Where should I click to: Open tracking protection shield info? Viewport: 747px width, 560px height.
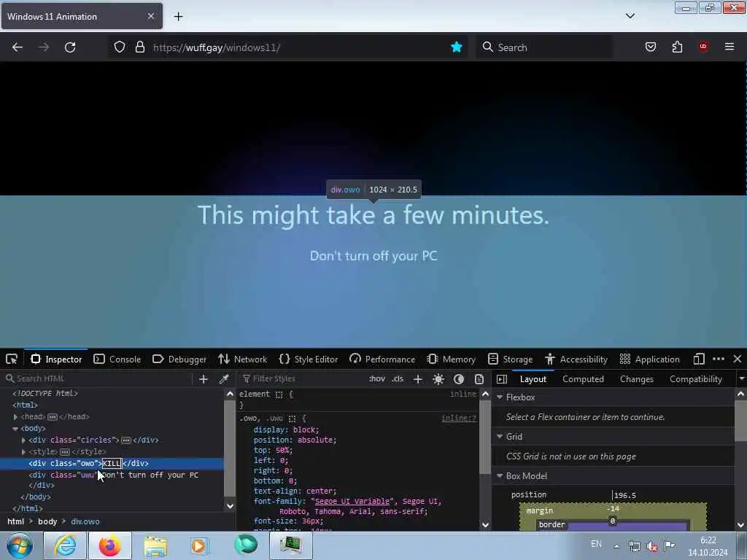[x=120, y=47]
